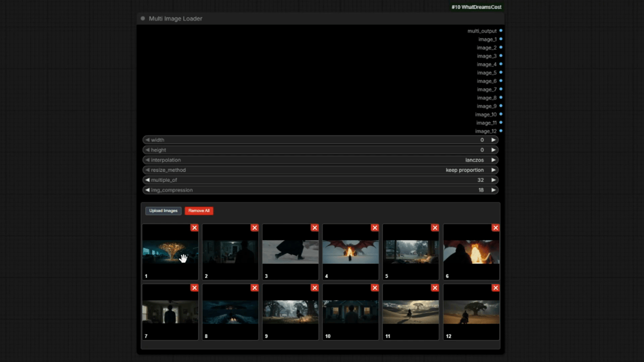644x362 pixels.
Task: Click the image_1 output connector dot
Action: pos(501,39)
